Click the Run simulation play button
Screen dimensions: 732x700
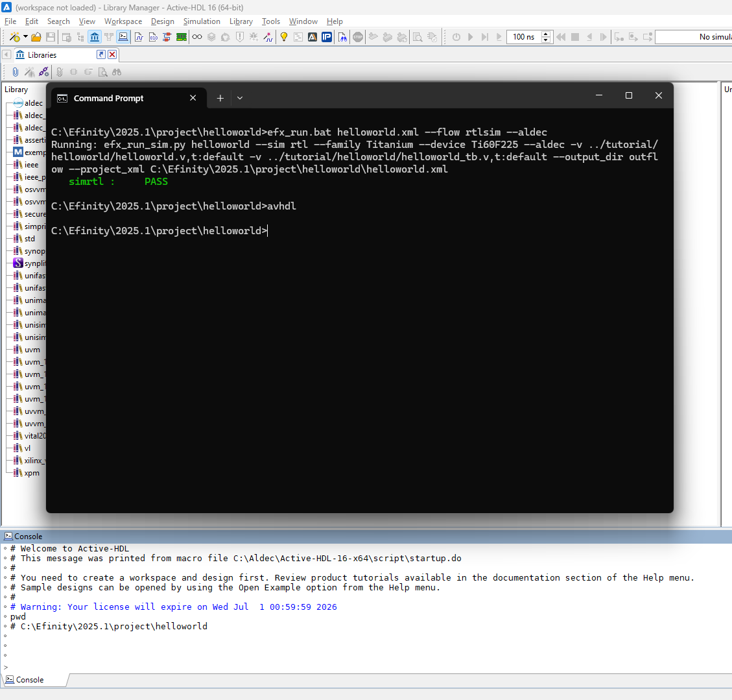(x=471, y=37)
